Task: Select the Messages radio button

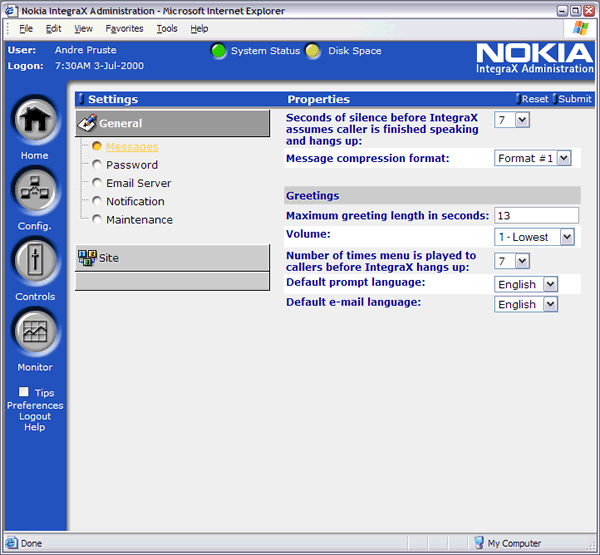Action: [97, 146]
